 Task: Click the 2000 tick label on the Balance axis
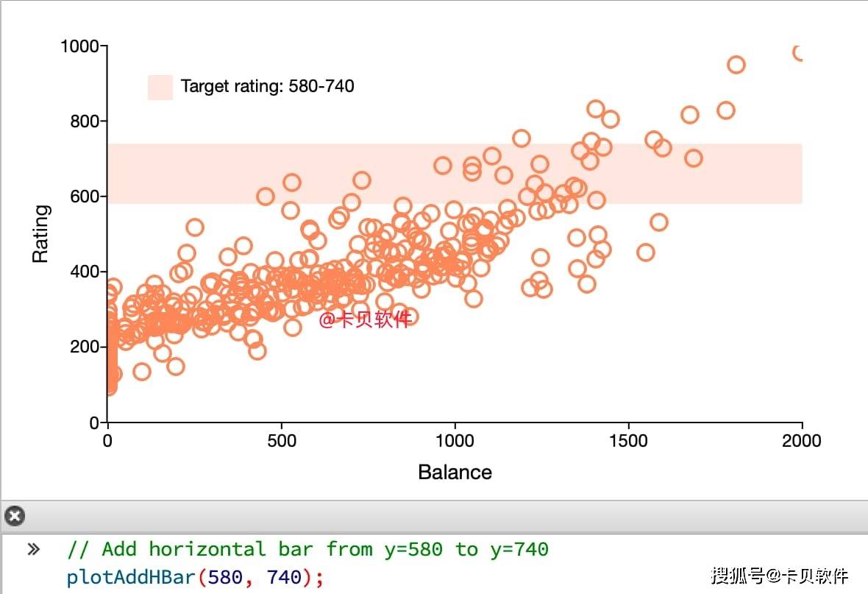(801, 441)
